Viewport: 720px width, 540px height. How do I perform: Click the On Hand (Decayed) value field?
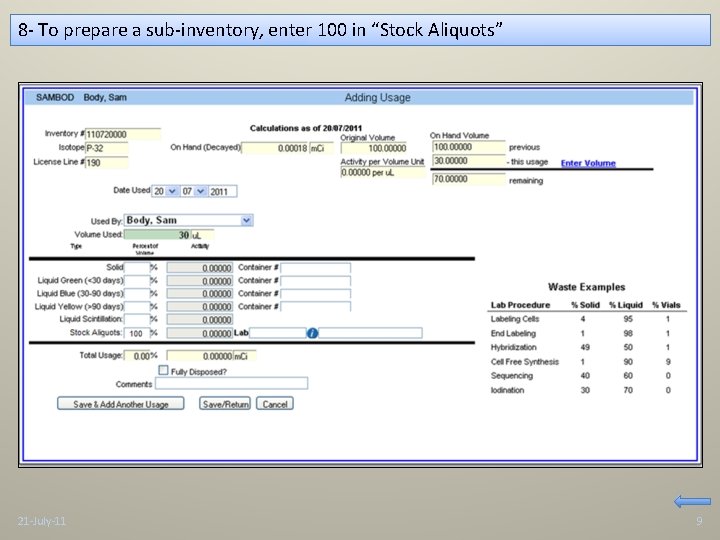[x=275, y=148]
